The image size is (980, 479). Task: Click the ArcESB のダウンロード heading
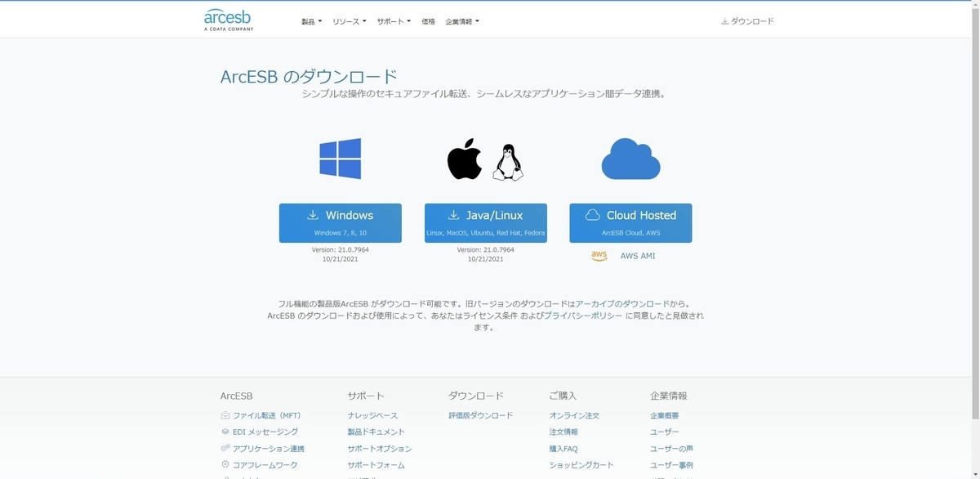click(309, 77)
